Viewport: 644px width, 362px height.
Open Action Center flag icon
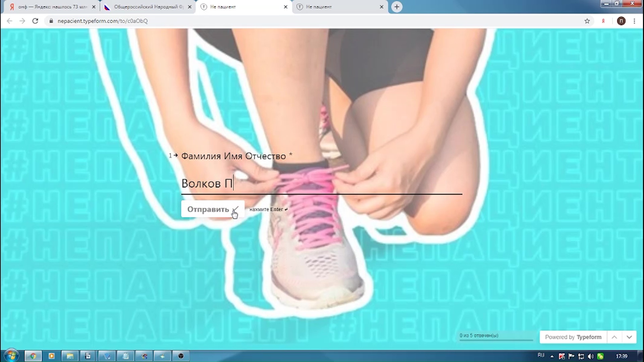pos(571,356)
